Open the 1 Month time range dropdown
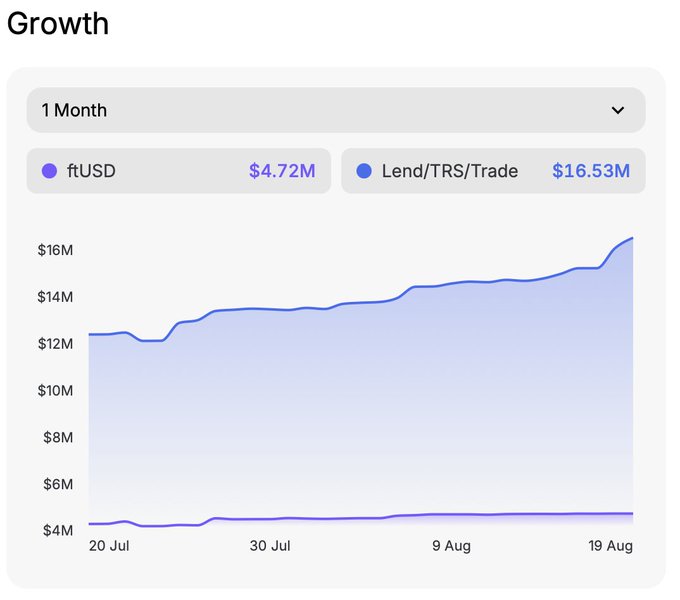Viewport: 680px width, 600px height. (x=336, y=110)
